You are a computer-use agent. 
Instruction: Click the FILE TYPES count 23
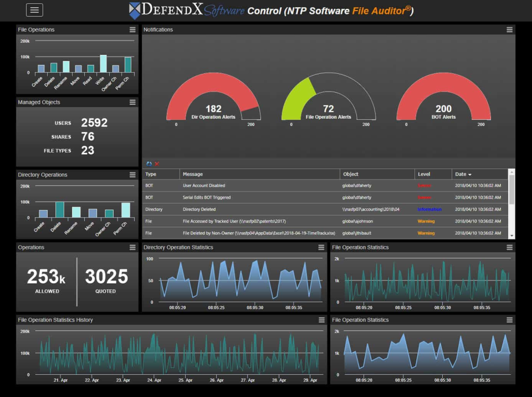click(x=88, y=150)
